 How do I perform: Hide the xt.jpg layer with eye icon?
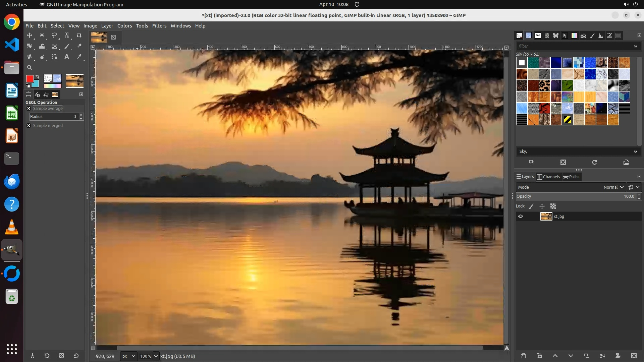click(x=521, y=217)
